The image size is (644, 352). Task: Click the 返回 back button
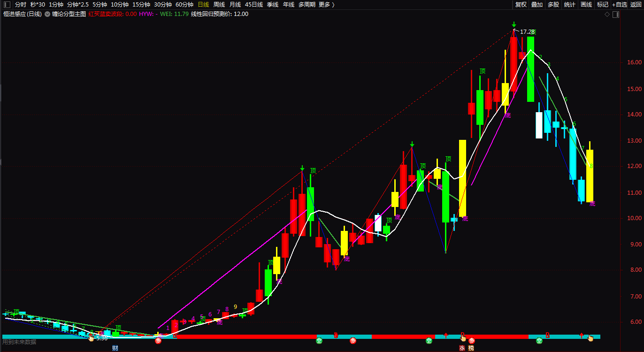click(x=636, y=5)
